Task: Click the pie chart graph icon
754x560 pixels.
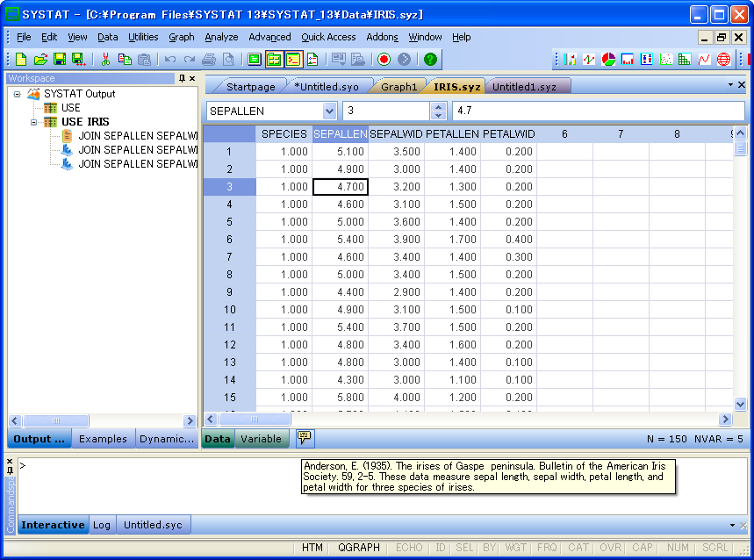Action: (x=608, y=59)
